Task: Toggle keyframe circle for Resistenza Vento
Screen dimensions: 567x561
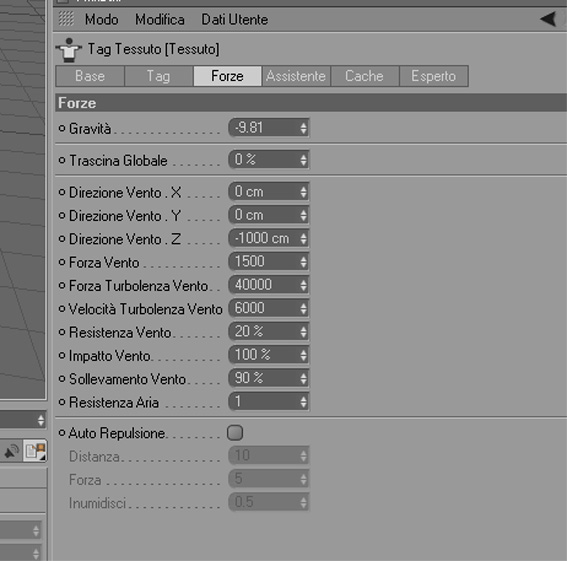Action: pos(62,332)
